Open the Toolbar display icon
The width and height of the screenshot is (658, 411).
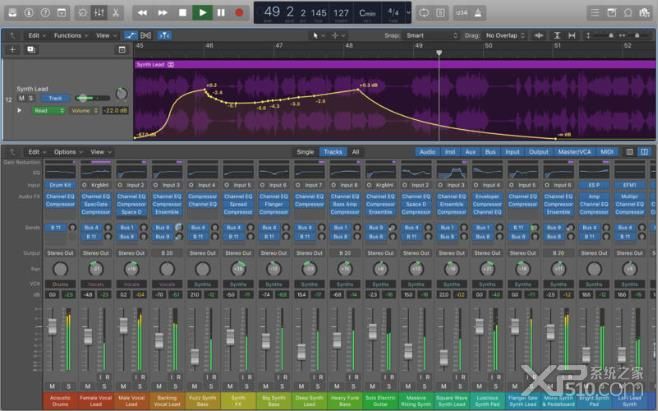(x=61, y=13)
